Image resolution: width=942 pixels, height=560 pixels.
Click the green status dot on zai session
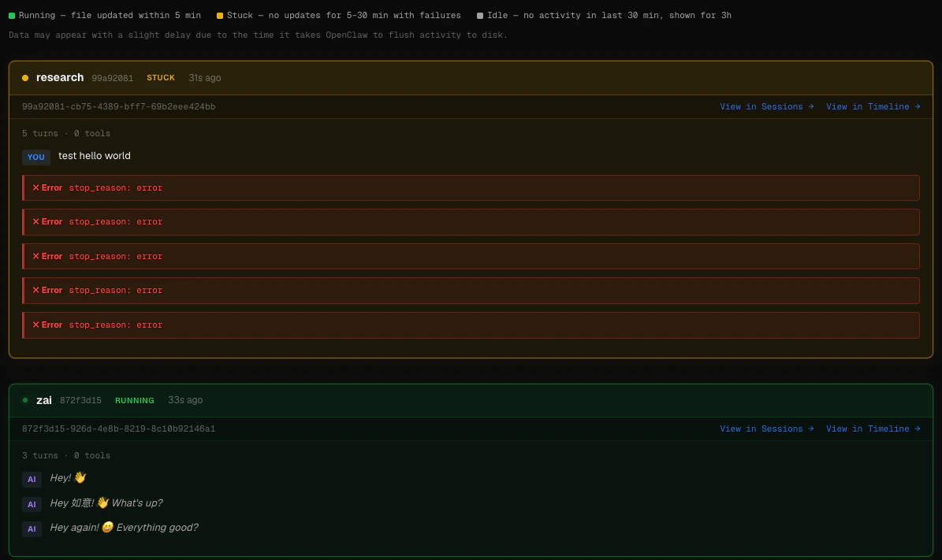click(x=27, y=399)
